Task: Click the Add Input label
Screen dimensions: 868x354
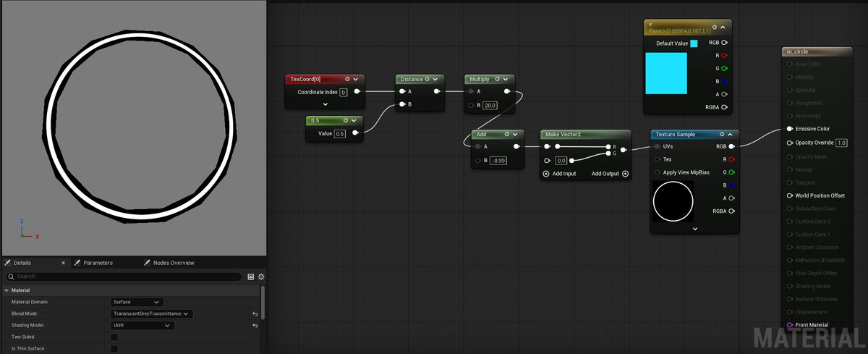Action: click(x=564, y=174)
